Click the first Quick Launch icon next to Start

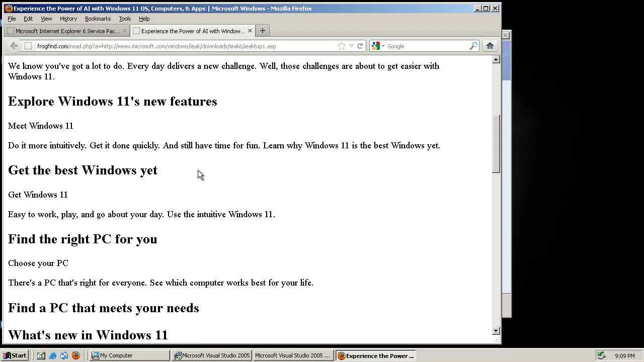click(41, 355)
